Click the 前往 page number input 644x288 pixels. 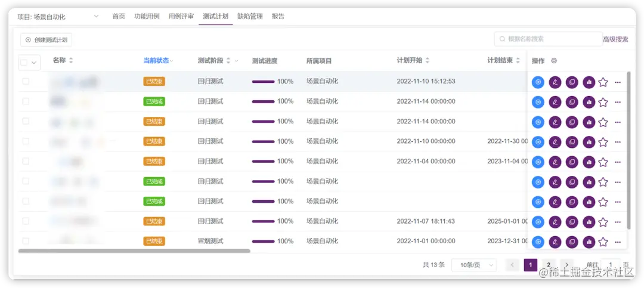[x=611, y=265]
